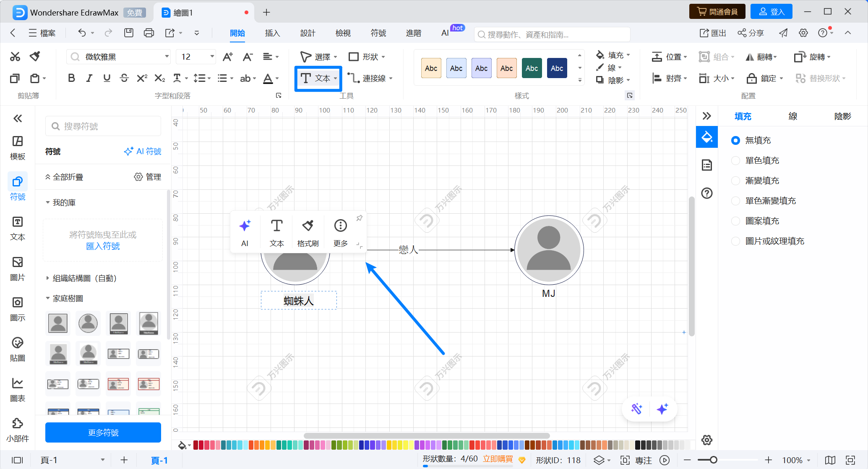Apply Bold formatting
This screenshot has height=469, width=868.
point(72,78)
